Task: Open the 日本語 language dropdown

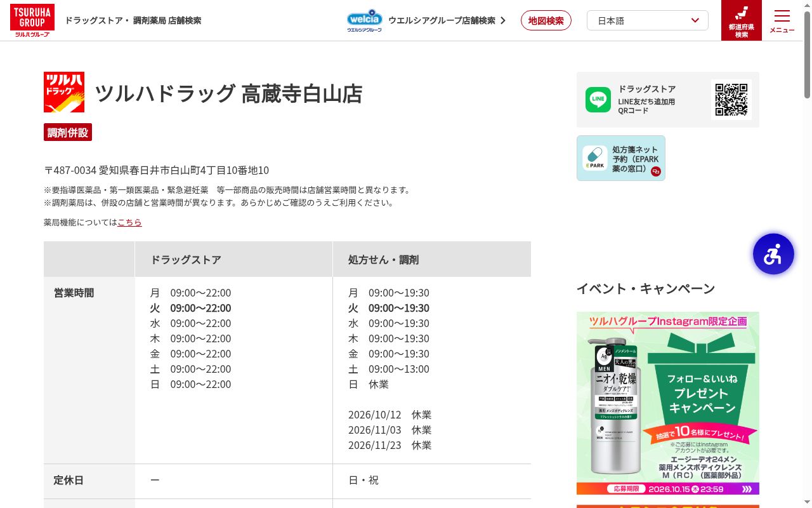Action: coord(648,20)
